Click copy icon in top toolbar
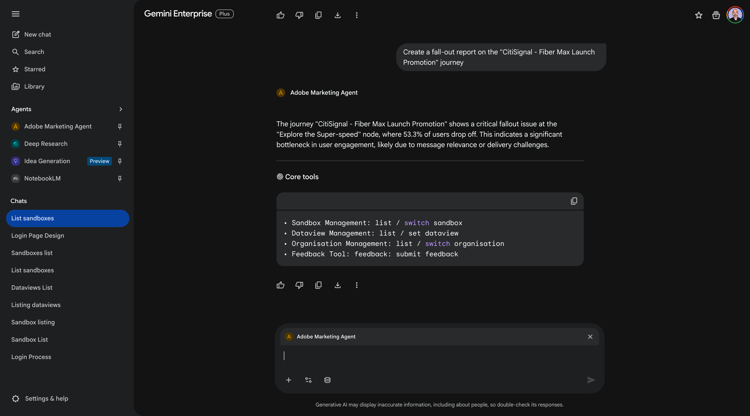This screenshot has width=750, height=416. coord(319,15)
